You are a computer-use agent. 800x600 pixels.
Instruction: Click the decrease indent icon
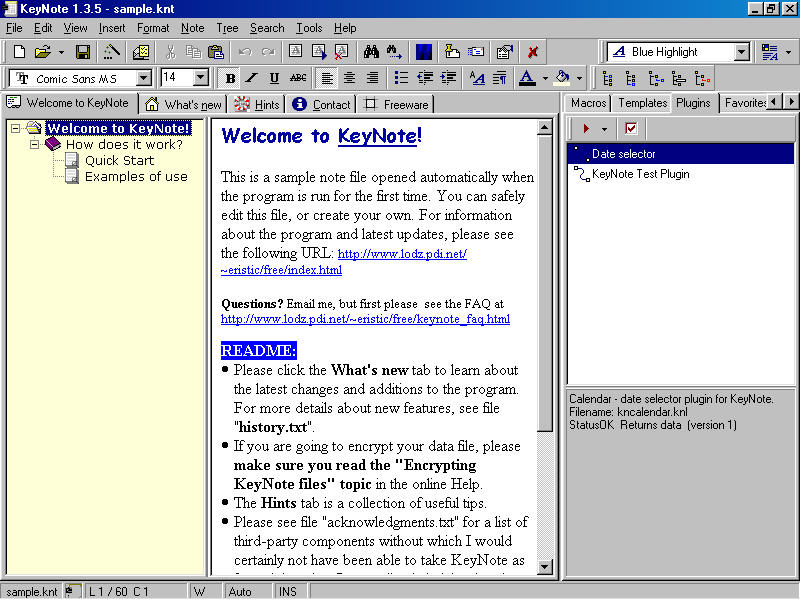click(425, 78)
